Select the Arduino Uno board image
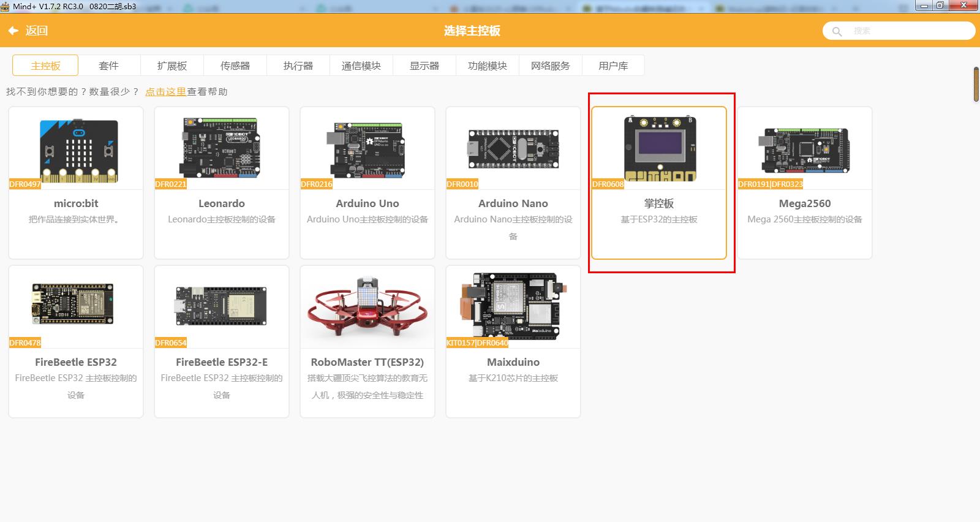Screen dimensions: 980x522 click(x=367, y=150)
